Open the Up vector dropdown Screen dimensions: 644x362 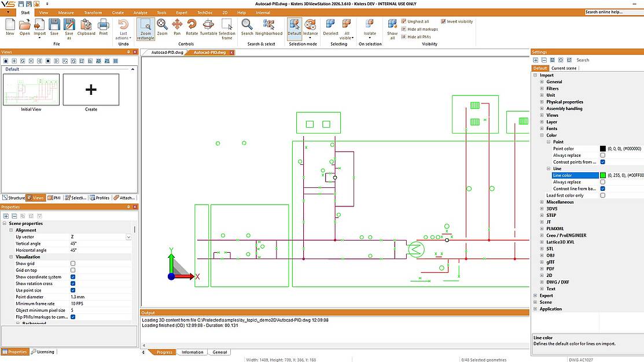pyautogui.click(x=128, y=237)
